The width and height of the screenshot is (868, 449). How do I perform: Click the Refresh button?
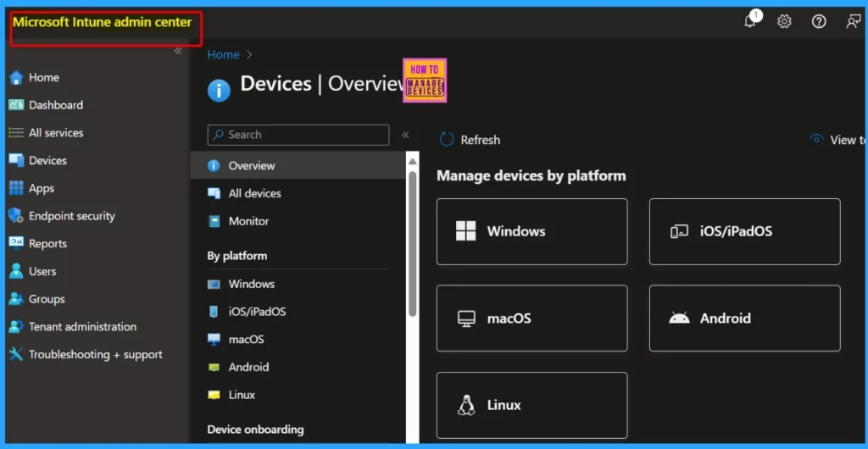click(x=470, y=140)
